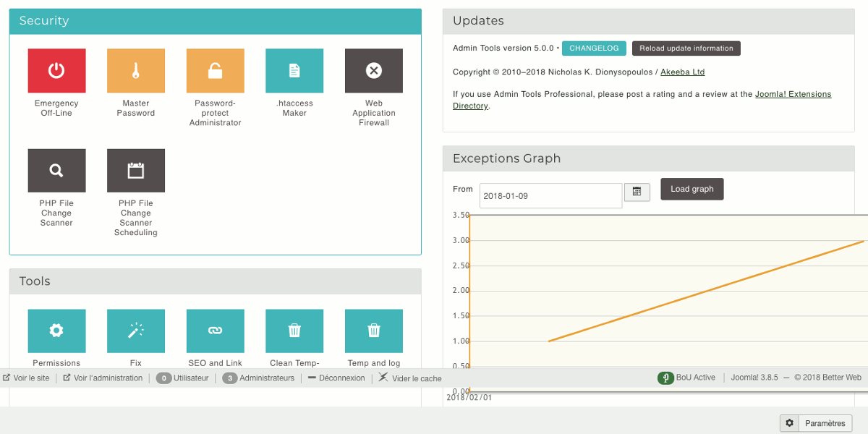Click Voir l'administration link
This screenshot has height=434, width=868.
coord(103,378)
